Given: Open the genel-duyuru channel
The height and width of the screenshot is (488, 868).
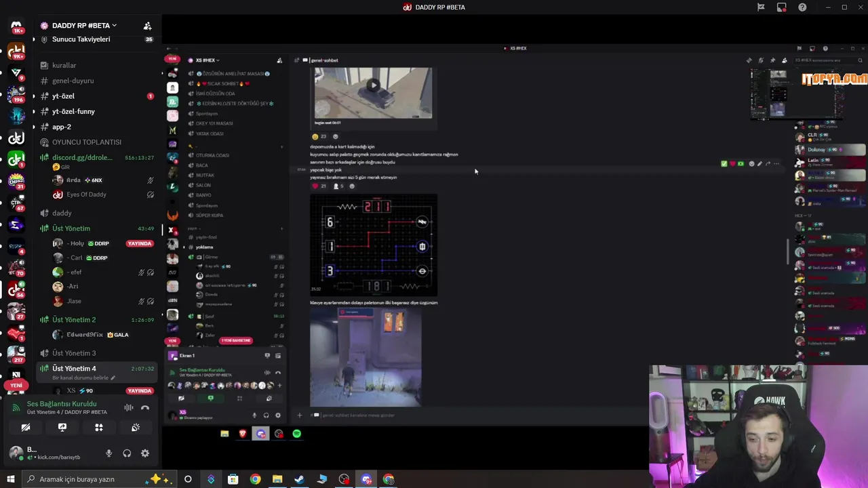Looking at the screenshot, I should point(73,81).
